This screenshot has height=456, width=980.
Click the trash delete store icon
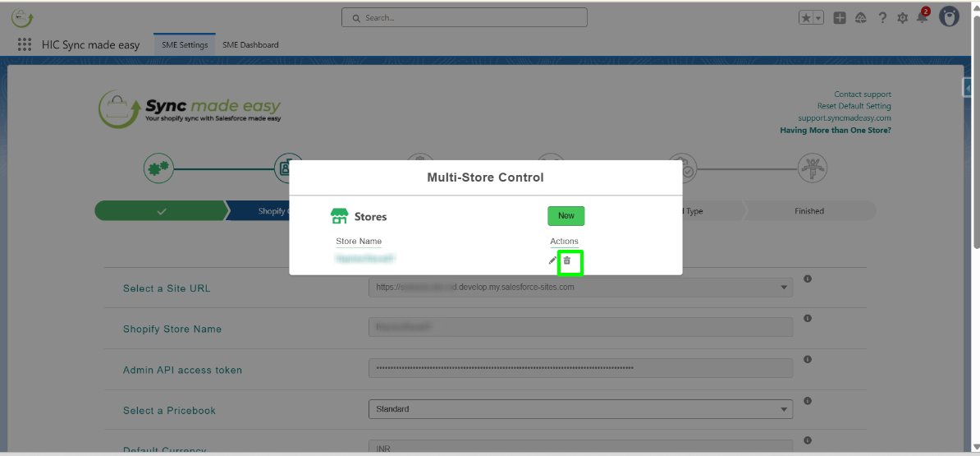click(x=566, y=260)
